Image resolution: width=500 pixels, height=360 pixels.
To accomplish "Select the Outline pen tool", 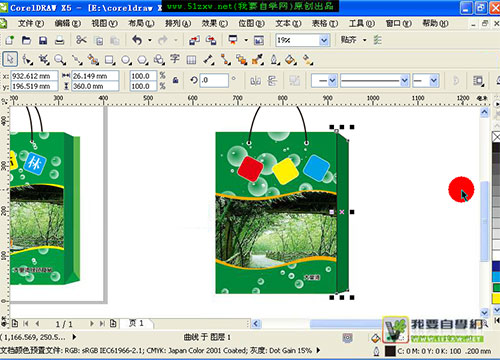I will (x=274, y=60).
